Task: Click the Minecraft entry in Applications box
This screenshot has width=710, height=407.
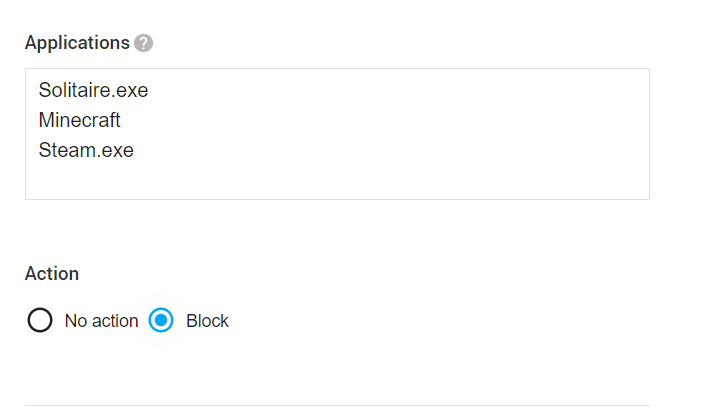Action: [80, 120]
